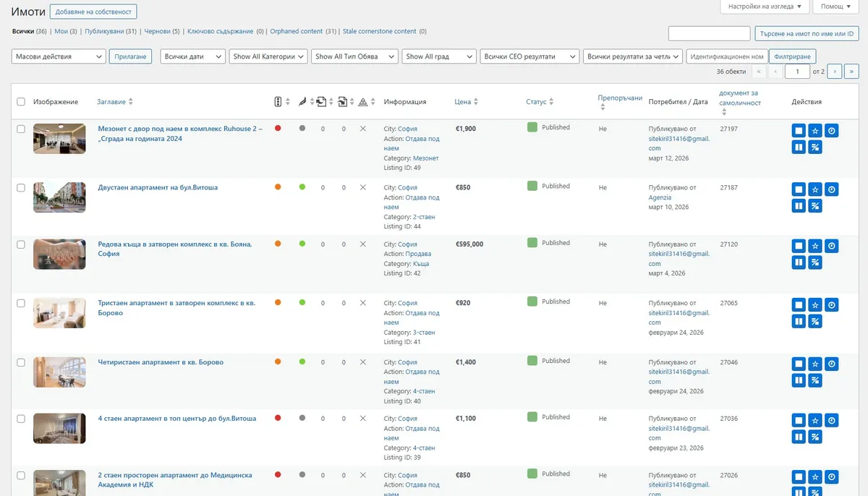Sort by SEO score traffic-light column icon

[278, 102]
